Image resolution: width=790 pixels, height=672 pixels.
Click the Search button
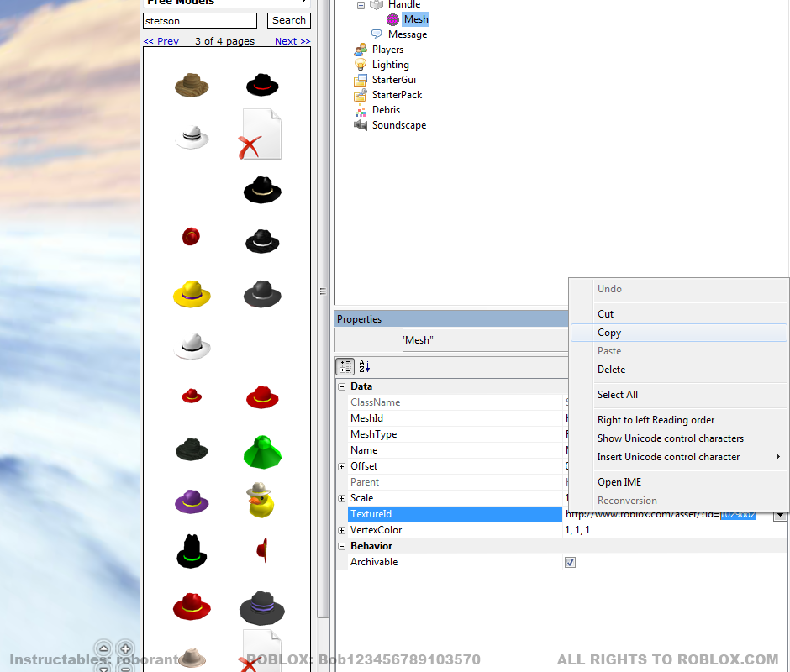(288, 20)
